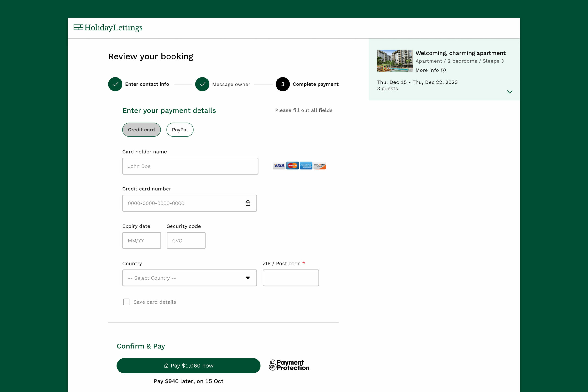Tick the Save card details checkbox
The image size is (588, 392).
tap(127, 302)
